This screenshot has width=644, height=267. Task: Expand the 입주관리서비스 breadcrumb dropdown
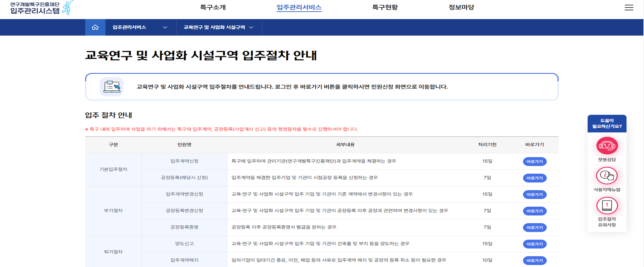[140, 27]
